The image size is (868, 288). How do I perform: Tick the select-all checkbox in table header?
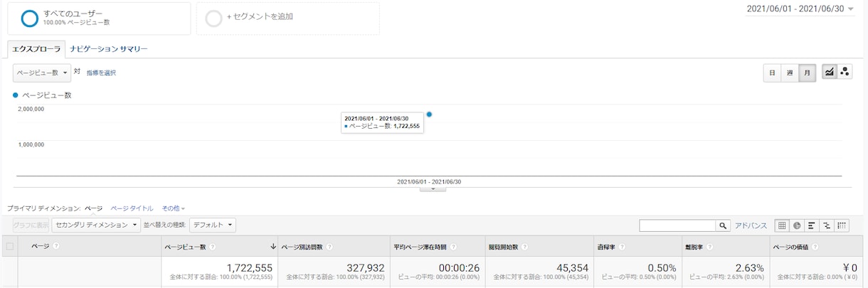tap(9, 247)
